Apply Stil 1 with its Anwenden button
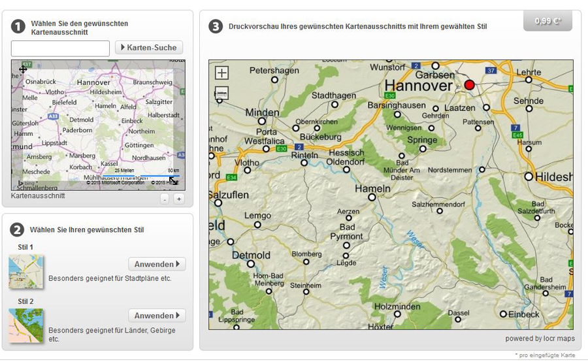 157,264
